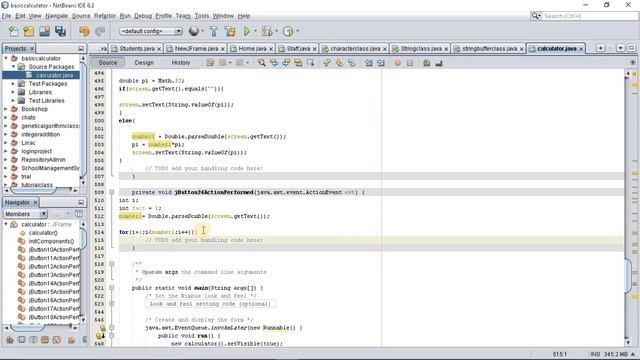Click the magnifier Find Selection icon in editor toolbar

click(x=261, y=63)
